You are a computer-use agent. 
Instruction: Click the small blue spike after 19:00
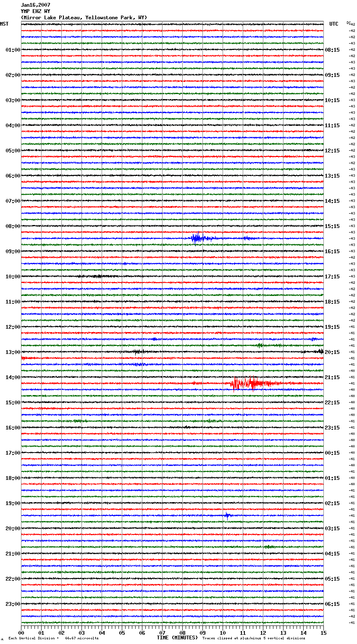coord(227,516)
